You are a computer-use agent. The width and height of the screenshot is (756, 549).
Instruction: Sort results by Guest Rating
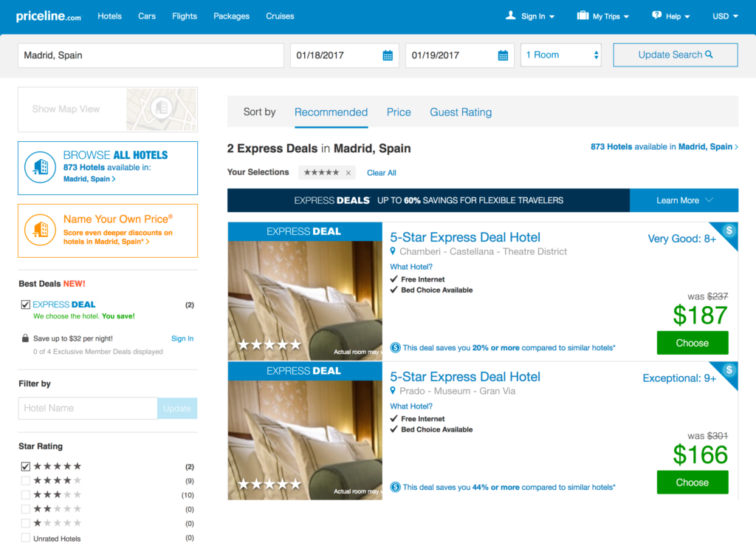[x=461, y=112]
